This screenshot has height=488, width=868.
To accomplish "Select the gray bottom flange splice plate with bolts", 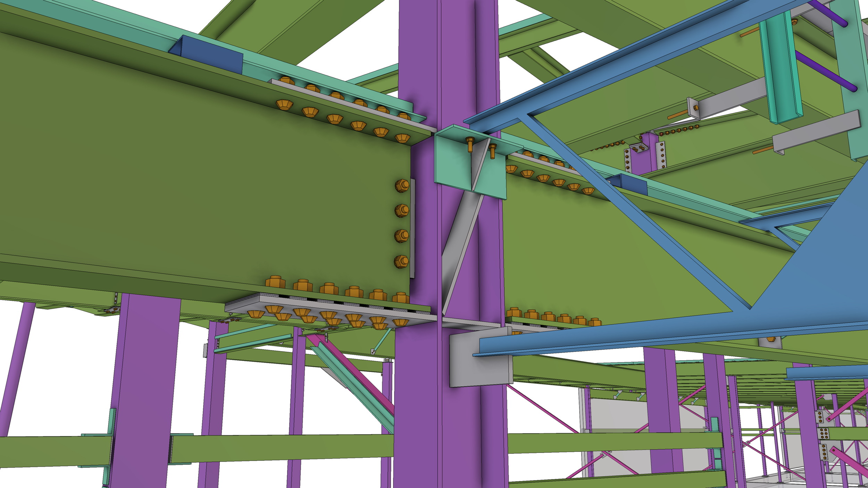I will [330, 310].
